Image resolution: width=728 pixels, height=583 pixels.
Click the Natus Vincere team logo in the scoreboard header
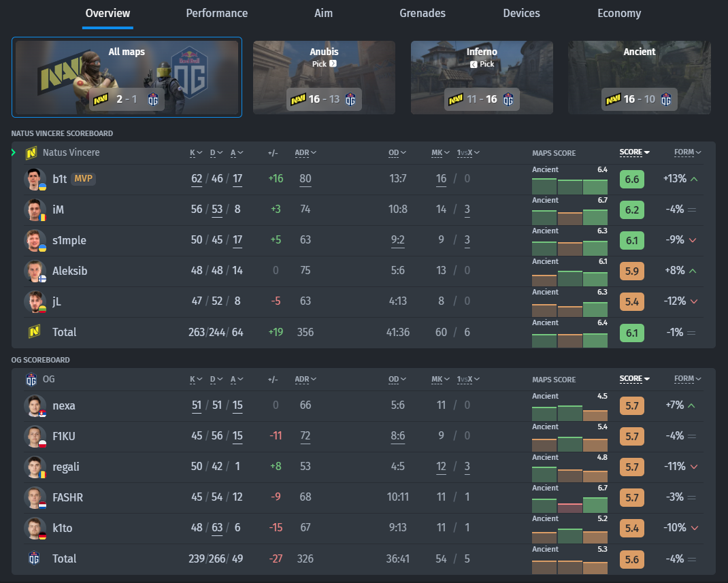coord(31,152)
